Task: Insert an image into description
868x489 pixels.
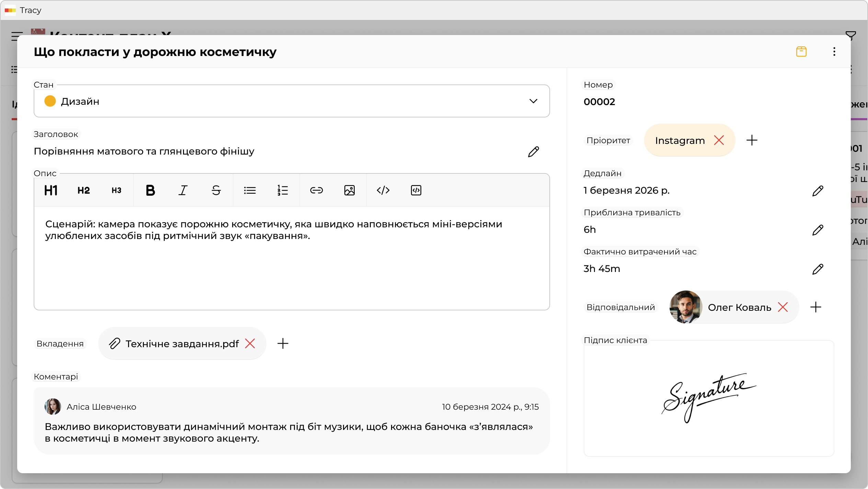Action: click(349, 190)
